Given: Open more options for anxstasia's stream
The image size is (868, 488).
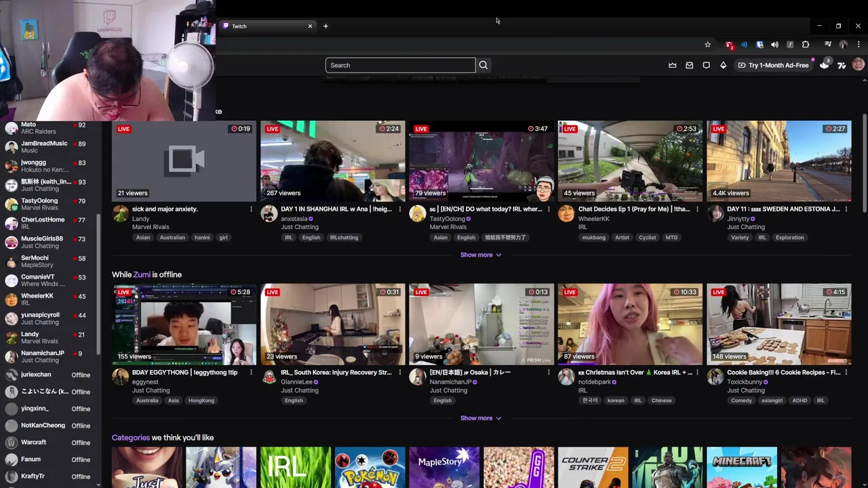Looking at the screenshot, I should 399,209.
